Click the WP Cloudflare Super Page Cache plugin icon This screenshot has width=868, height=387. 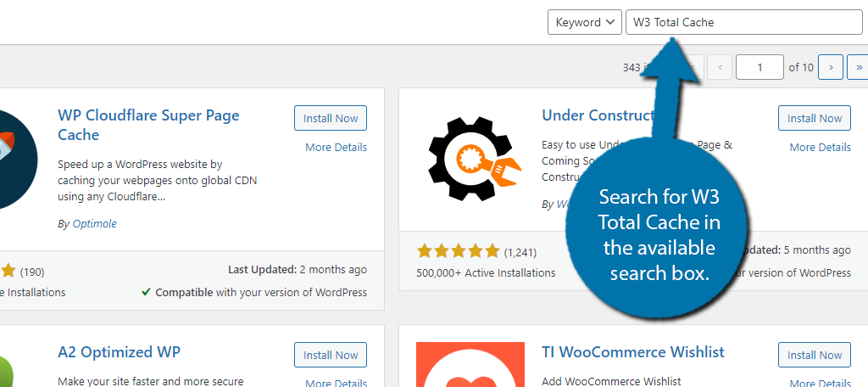pyautogui.click(x=19, y=159)
